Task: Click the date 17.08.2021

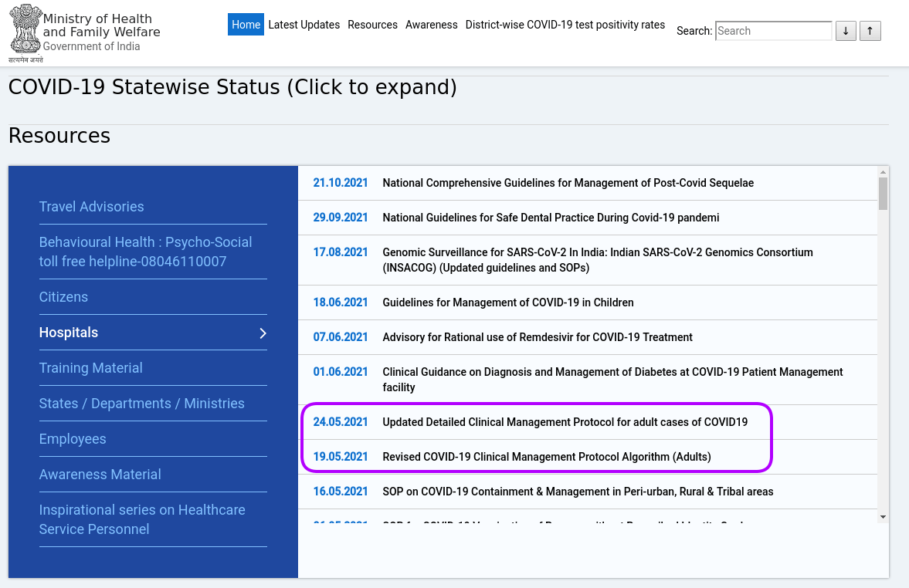Action: (341, 252)
